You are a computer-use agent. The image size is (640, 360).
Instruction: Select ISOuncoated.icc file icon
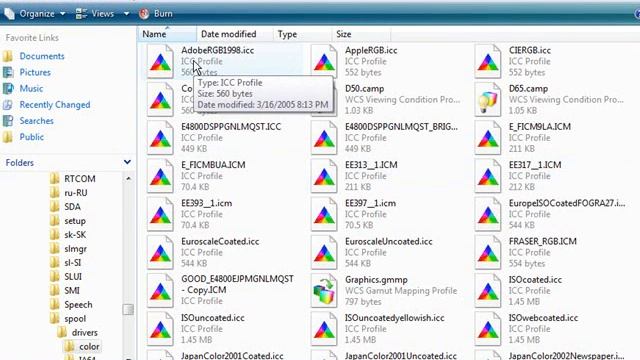click(160, 329)
